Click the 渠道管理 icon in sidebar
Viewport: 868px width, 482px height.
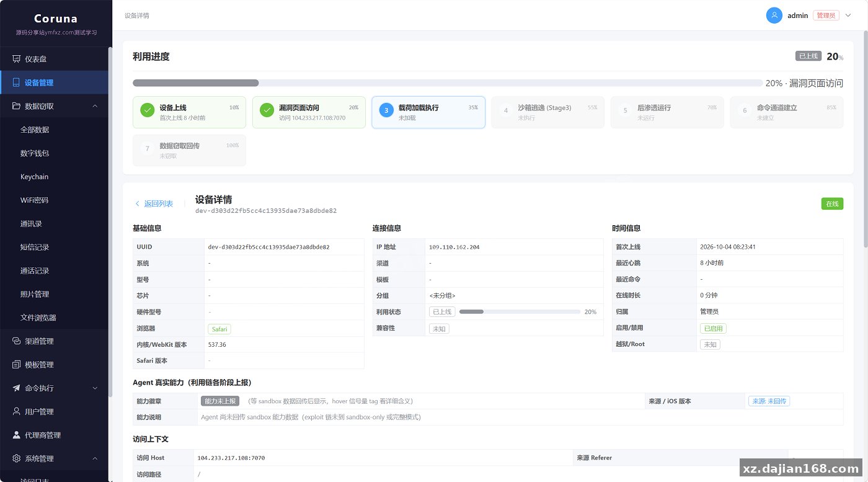pyautogui.click(x=16, y=341)
